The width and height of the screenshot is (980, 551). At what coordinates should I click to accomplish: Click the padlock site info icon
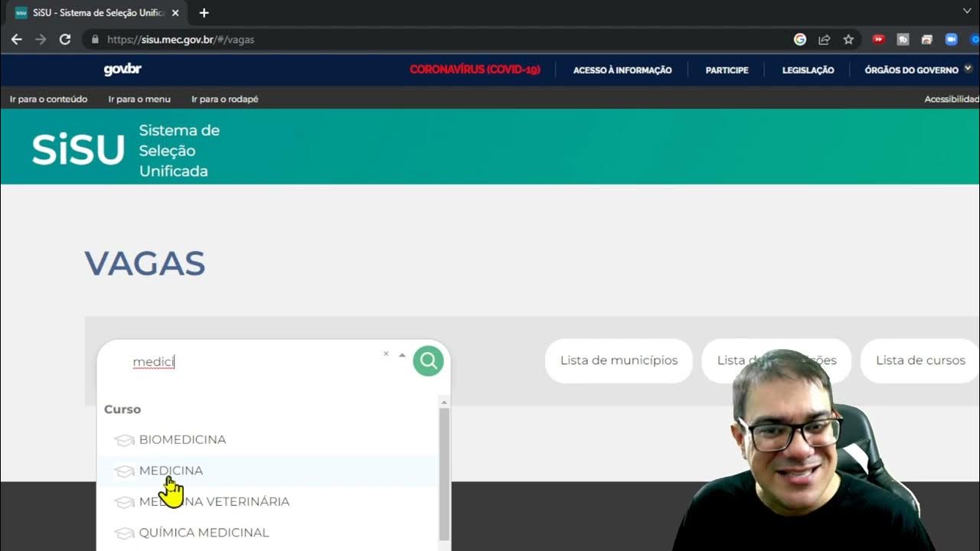(x=95, y=39)
